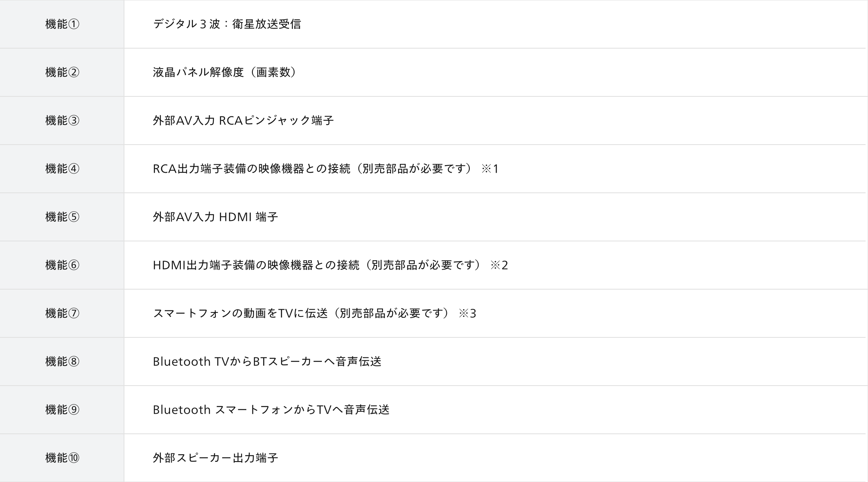Click the 機能⑥ label cell
Screen dimensions: 868x482
[62, 265]
